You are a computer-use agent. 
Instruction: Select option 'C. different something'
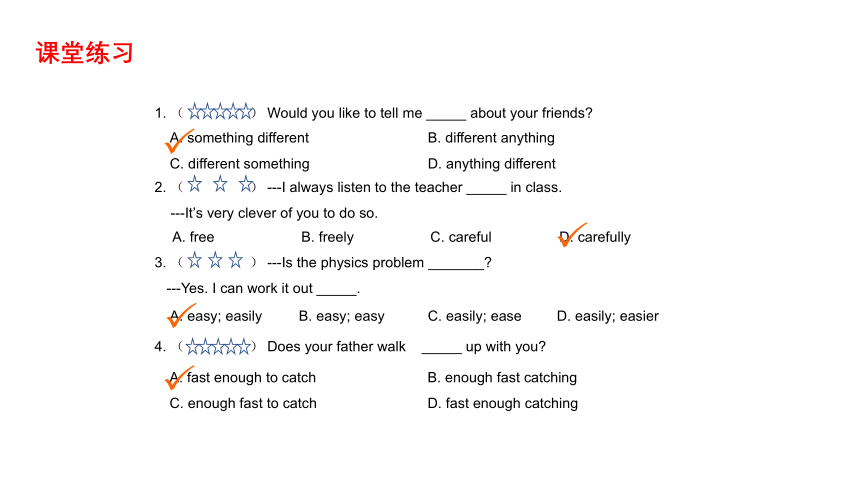point(240,164)
